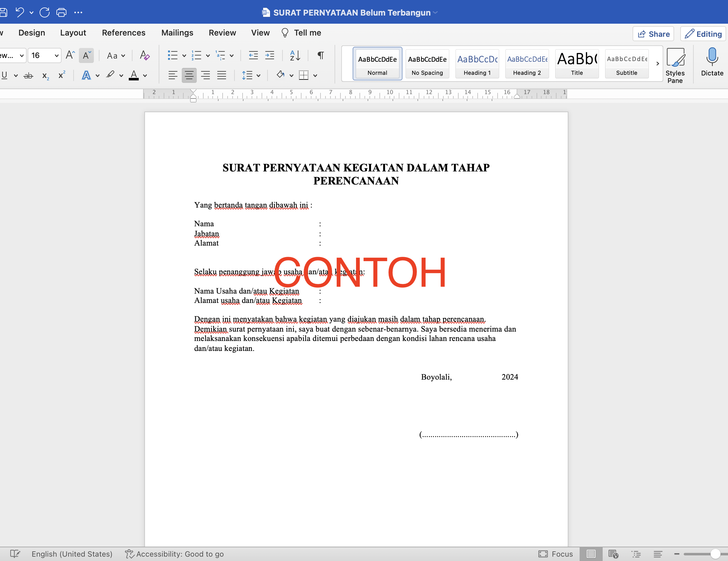Screen dimensions: 728x561
Task: Open the View tab
Action: coord(260,33)
